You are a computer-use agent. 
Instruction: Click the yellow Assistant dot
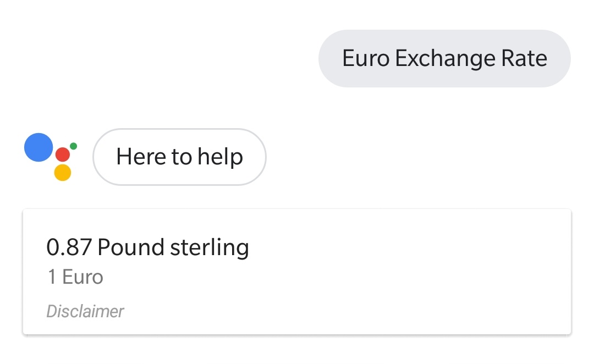(x=63, y=172)
